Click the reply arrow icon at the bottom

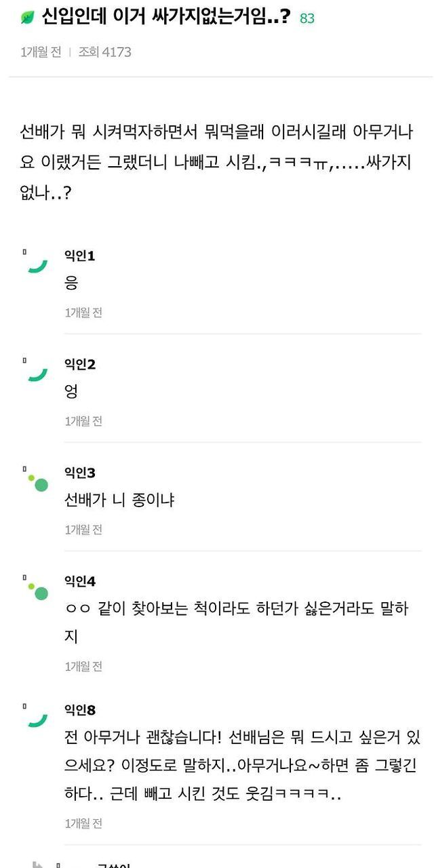[38, 864]
